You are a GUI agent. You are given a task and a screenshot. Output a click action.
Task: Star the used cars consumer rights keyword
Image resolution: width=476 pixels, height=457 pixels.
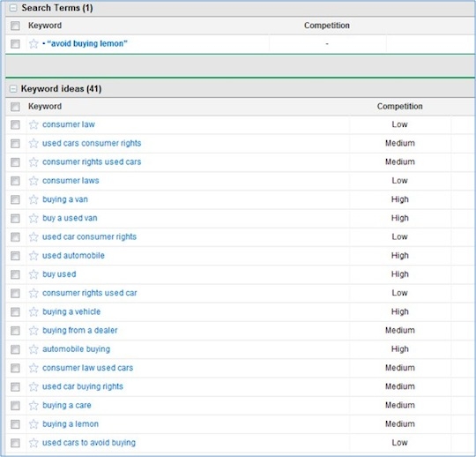(x=33, y=144)
